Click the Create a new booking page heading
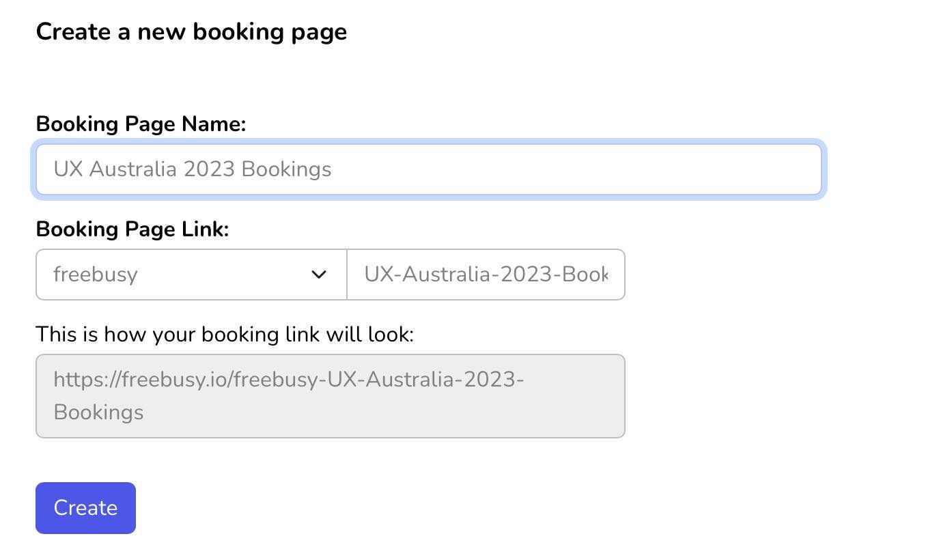 click(191, 31)
